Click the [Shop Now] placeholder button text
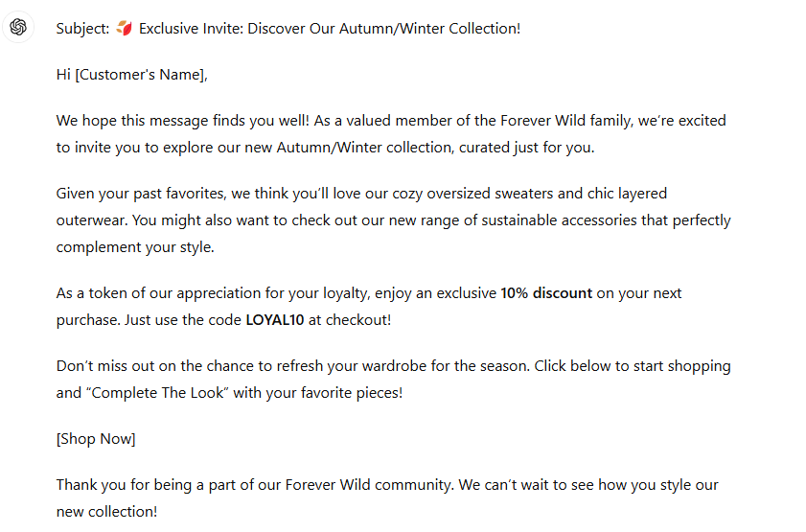Image resolution: width=806 pixels, height=532 pixels. tap(96, 439)
